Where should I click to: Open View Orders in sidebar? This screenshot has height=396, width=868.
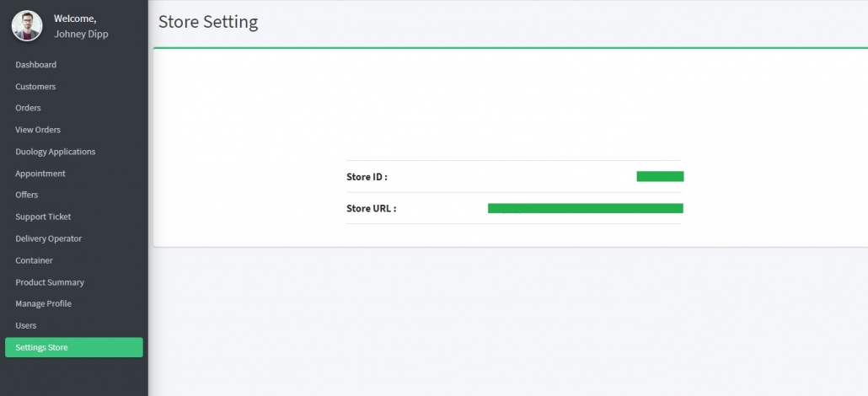(x=38, y=130)
